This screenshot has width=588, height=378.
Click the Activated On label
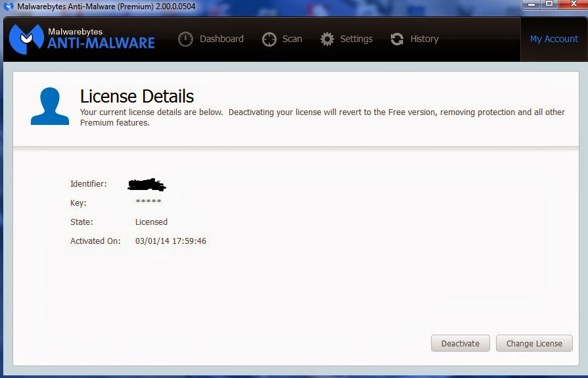click(96, 241)
